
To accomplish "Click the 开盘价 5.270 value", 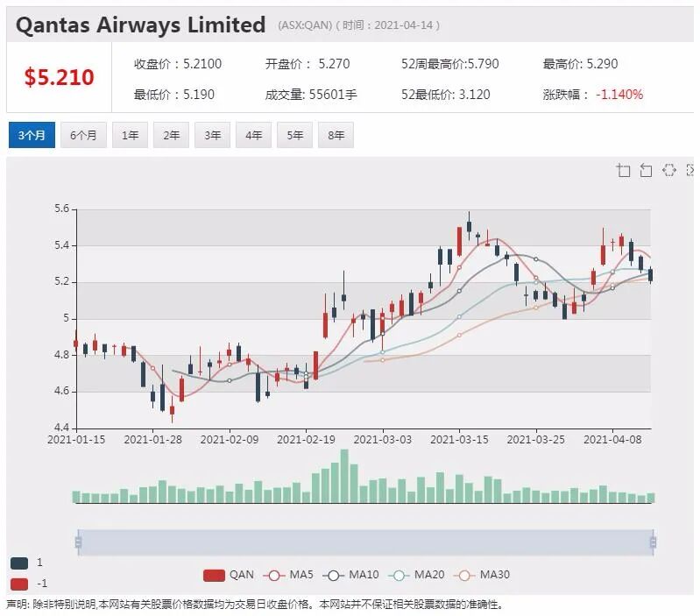I will click(x=308, y=64).
